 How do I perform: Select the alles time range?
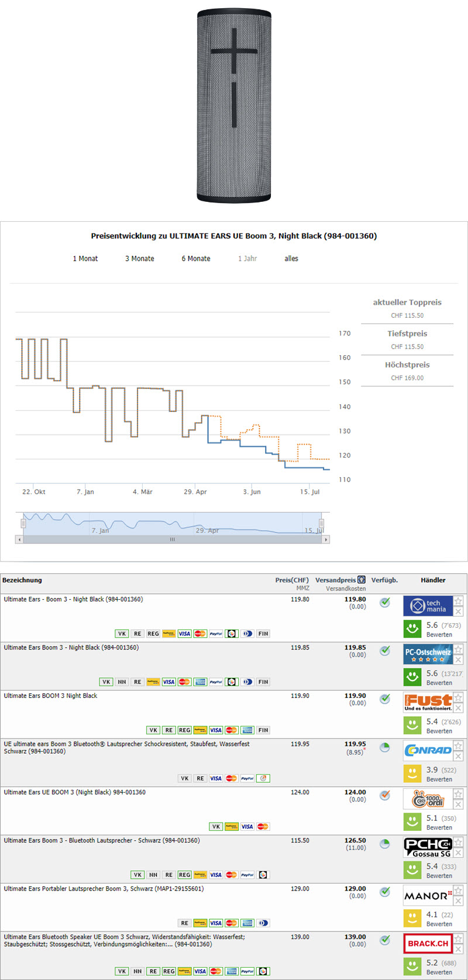click(291, 259)
